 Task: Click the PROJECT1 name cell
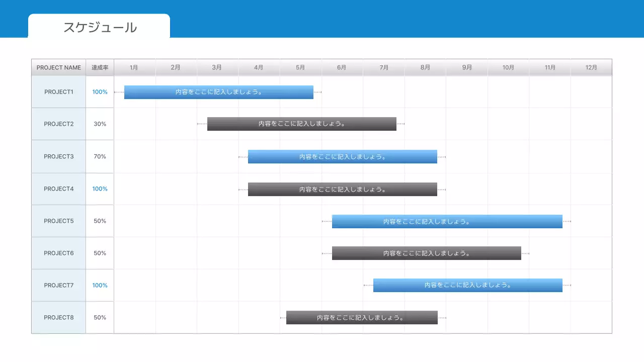click(x=59, y=92)
